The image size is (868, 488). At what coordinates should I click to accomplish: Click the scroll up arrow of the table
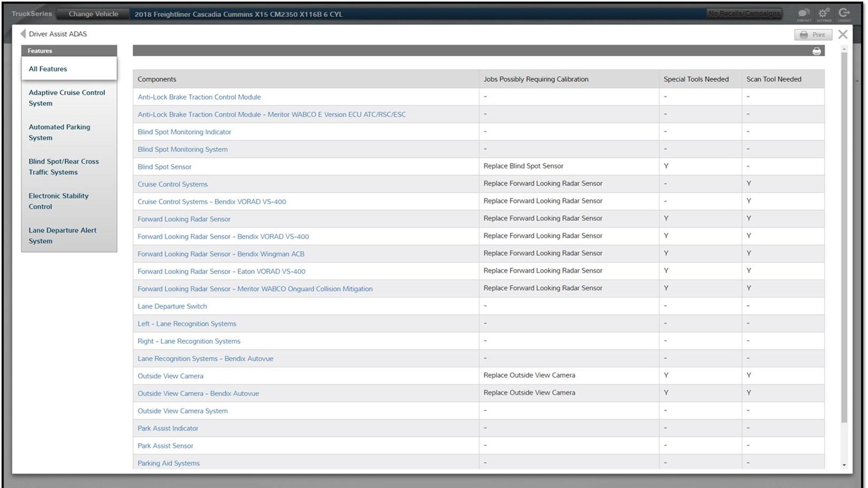tap(844, 49)
